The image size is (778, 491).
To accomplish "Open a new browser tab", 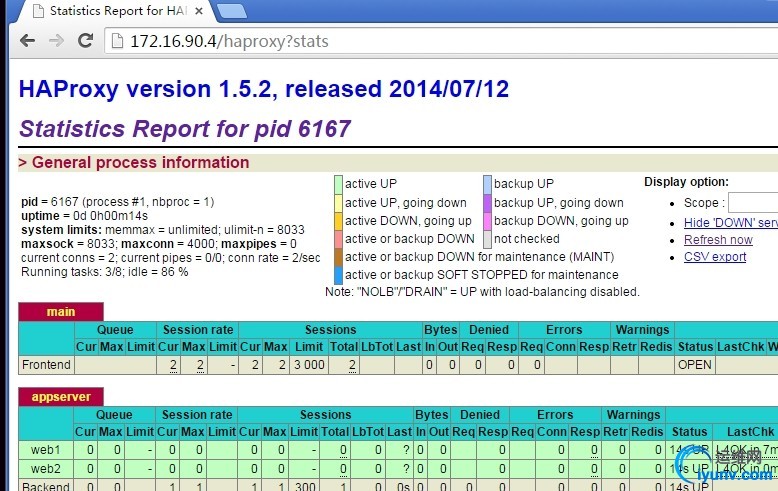I will click(231, 11).
